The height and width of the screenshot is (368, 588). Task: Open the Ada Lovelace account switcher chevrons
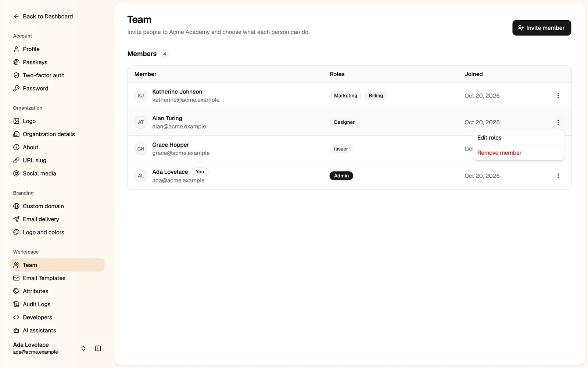tap(83, 348)
